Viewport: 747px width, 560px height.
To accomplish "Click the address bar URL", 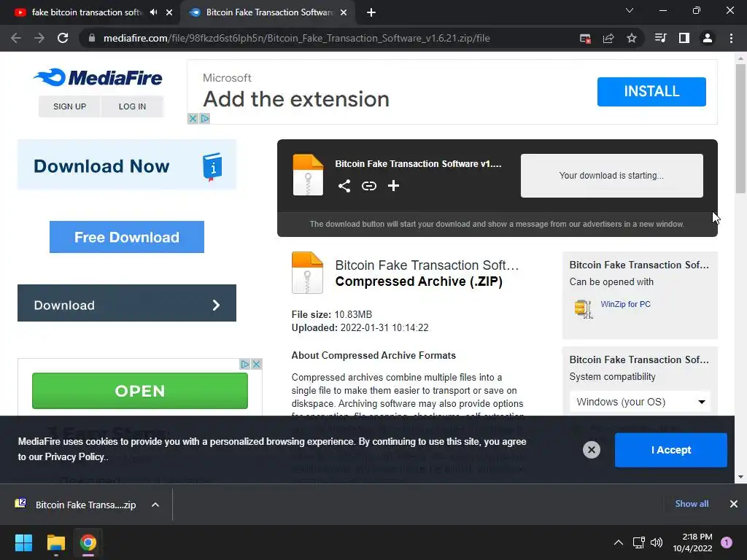I will pos(296,38).
